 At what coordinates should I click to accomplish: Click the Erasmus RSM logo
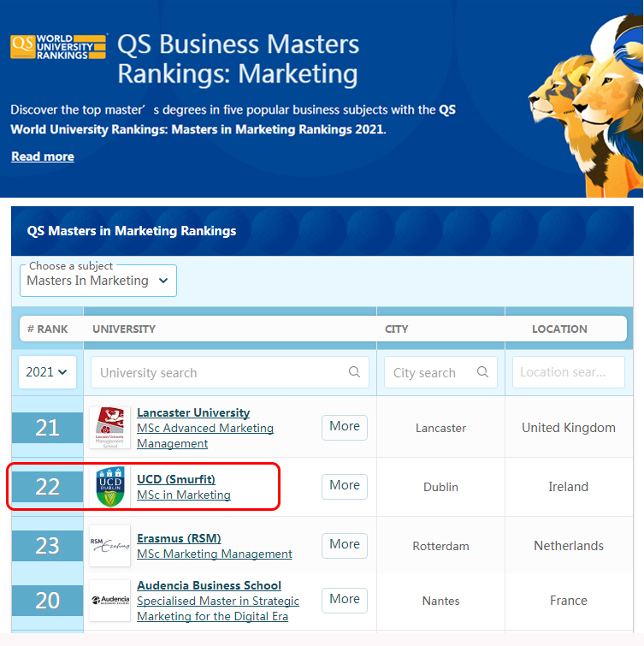tap(109, 545)
